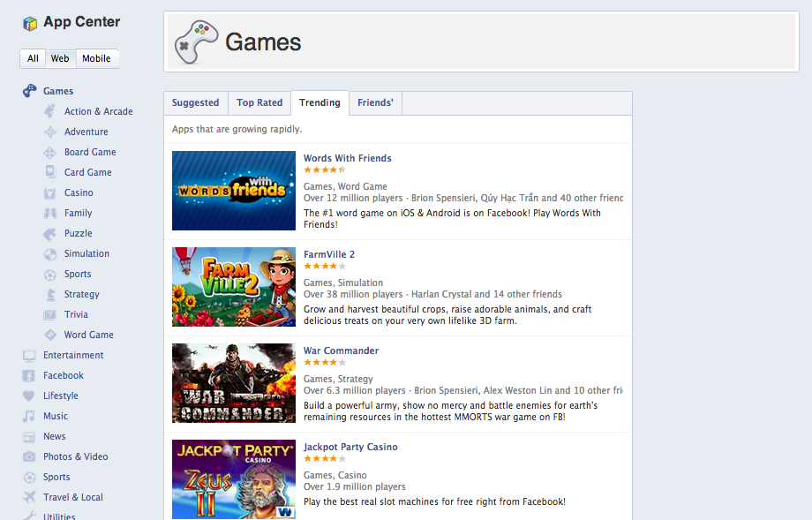The height and width of the screenshot is (520, 812).
Task: Open the Friends' tab
Action: [x=375, y=102]
